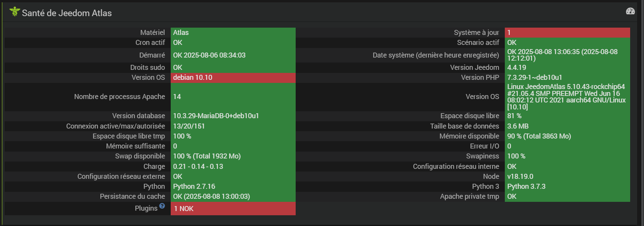644x226 pixels.
Task: Click the red "debian 10.10" cell
Action: click(x=233, y=78)
